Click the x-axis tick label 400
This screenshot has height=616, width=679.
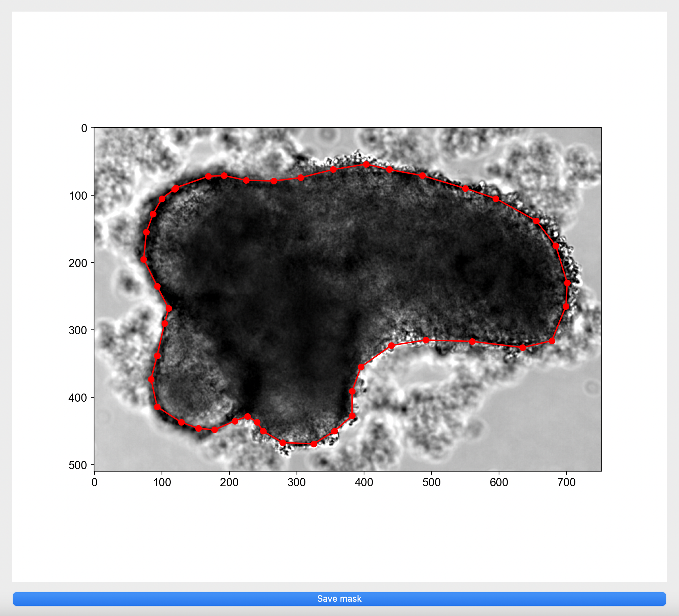[364, 482]
